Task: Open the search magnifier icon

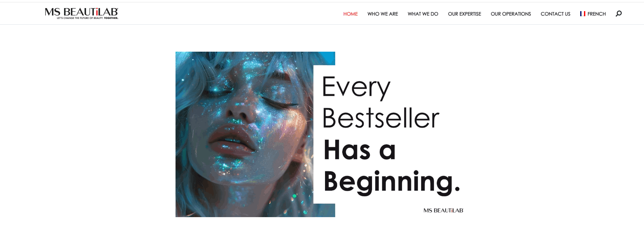Action: pyautogui.click(x=618, y=14)
